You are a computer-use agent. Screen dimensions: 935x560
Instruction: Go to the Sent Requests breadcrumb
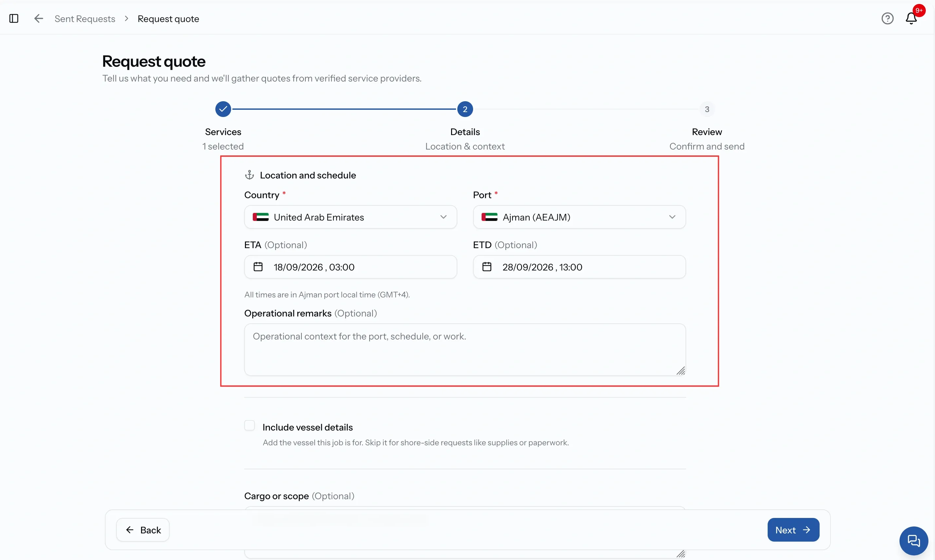pos(85,19)
